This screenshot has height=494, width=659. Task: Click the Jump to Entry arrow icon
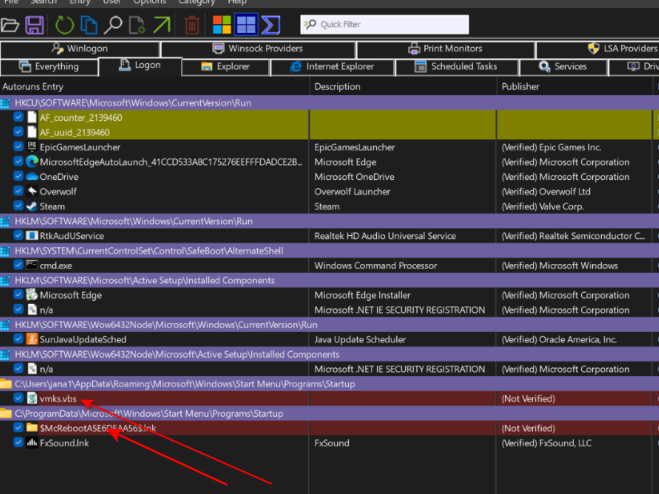(x=162, y=25)
